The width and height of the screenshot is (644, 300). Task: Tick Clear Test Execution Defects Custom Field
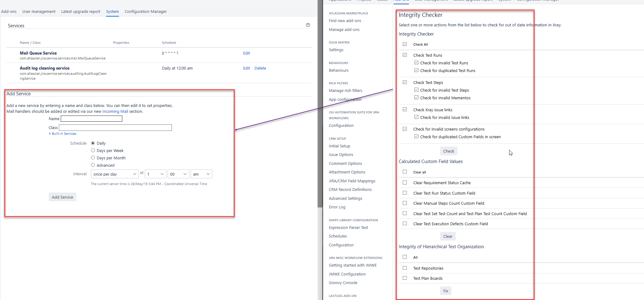[405, 224]
